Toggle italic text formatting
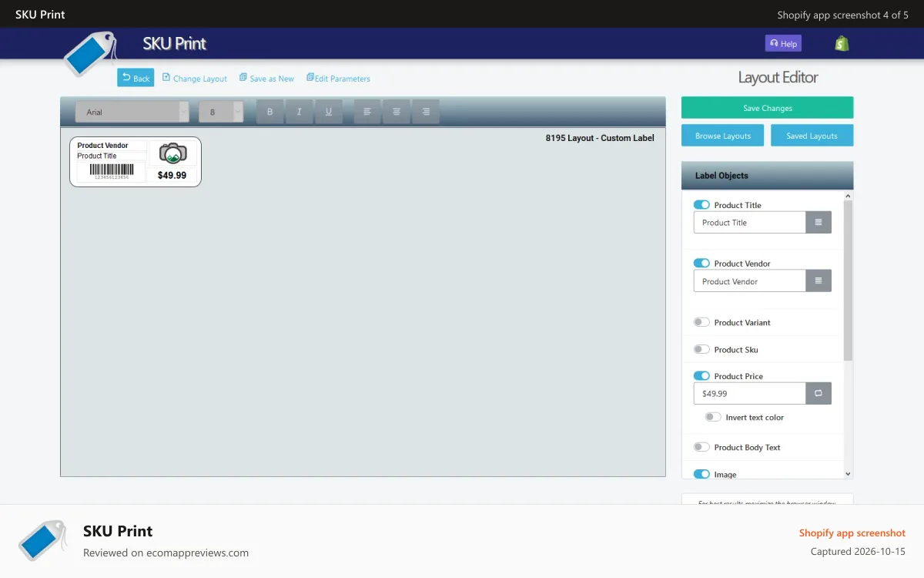Viewport: 924px width, 578px height. tap(299, 112)
